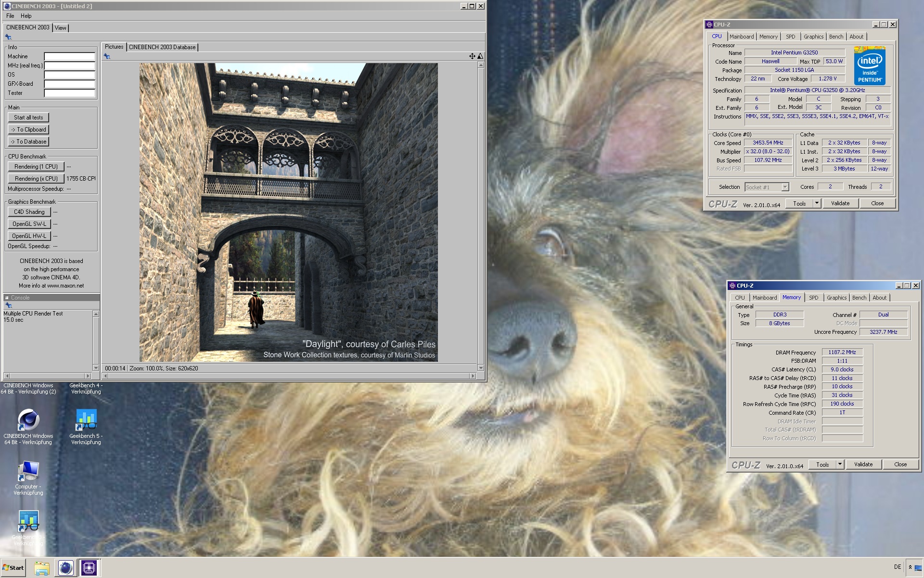Screen dimensions: 924x578
Task: Open About tab in top CPU-Z window
Action: point(856,37)
